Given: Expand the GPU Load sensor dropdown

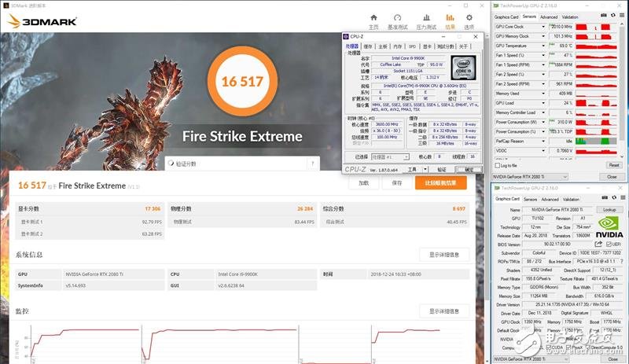Looking at the screenshot, I should click(543, 103).
